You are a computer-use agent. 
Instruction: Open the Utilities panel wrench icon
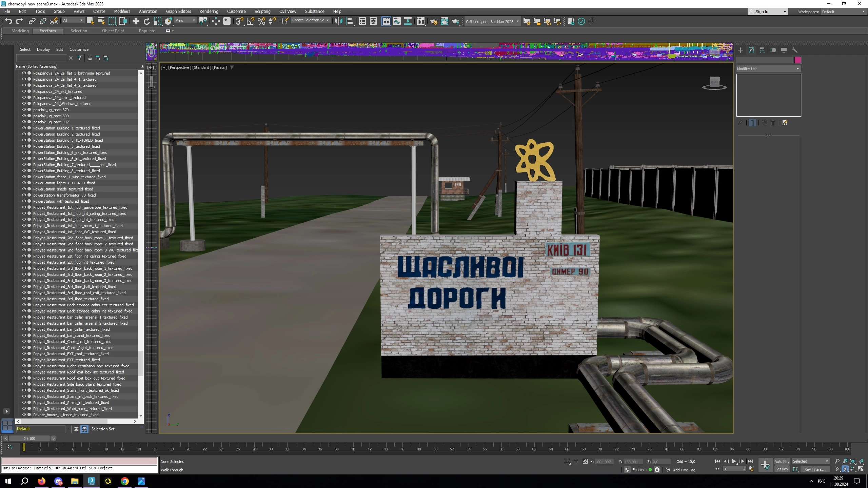(x=794, y=50)
